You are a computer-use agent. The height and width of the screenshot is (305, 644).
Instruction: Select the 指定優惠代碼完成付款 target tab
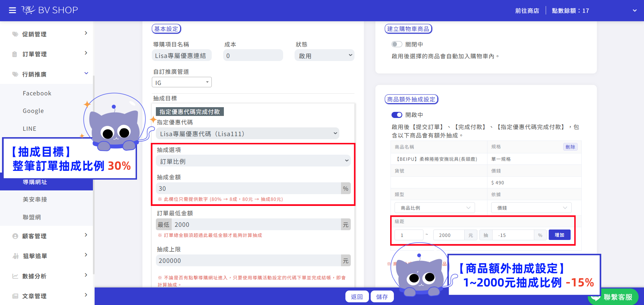(x=190, y=112)
